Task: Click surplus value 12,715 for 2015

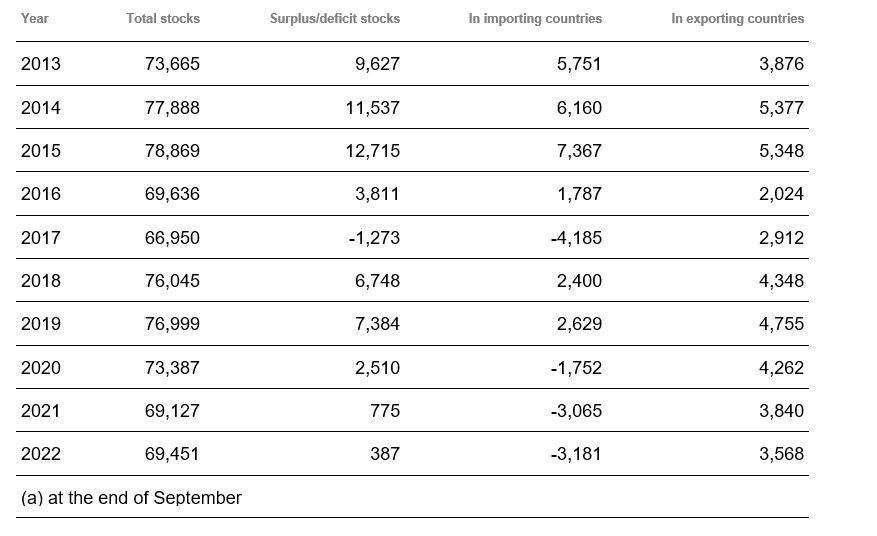Action: pos(373,151)
